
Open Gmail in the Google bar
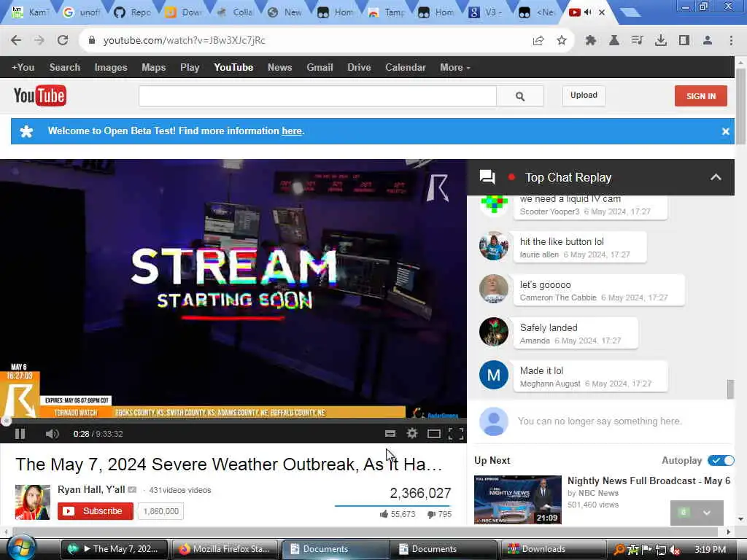[320, 68]
